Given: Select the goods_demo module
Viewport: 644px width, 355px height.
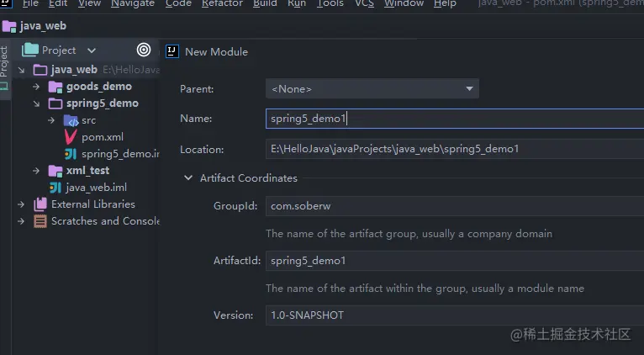Looking at the screenshot, I should [99, 87].
